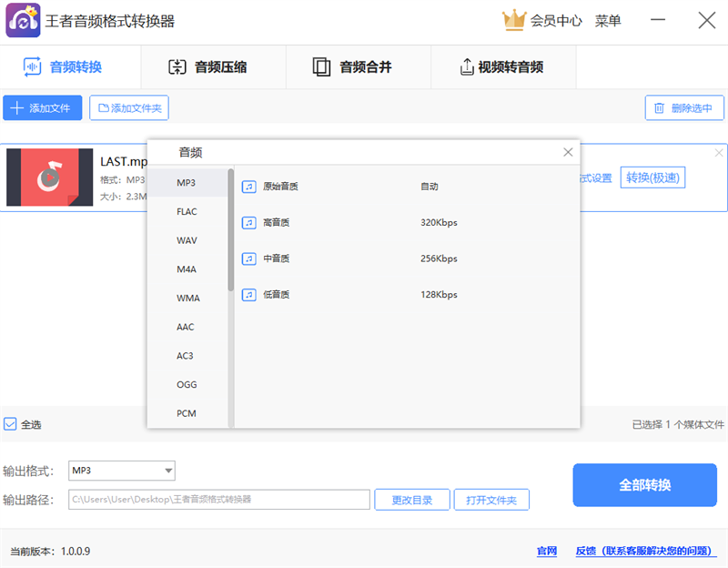728x568 pixels.
Task: Click the 输出路径 path input field
Action: pos(218,500)
